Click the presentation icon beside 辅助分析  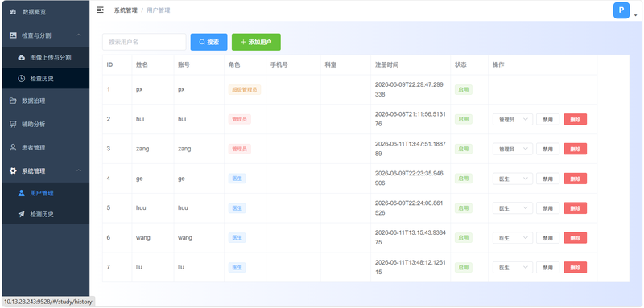(x=13, y=124)
